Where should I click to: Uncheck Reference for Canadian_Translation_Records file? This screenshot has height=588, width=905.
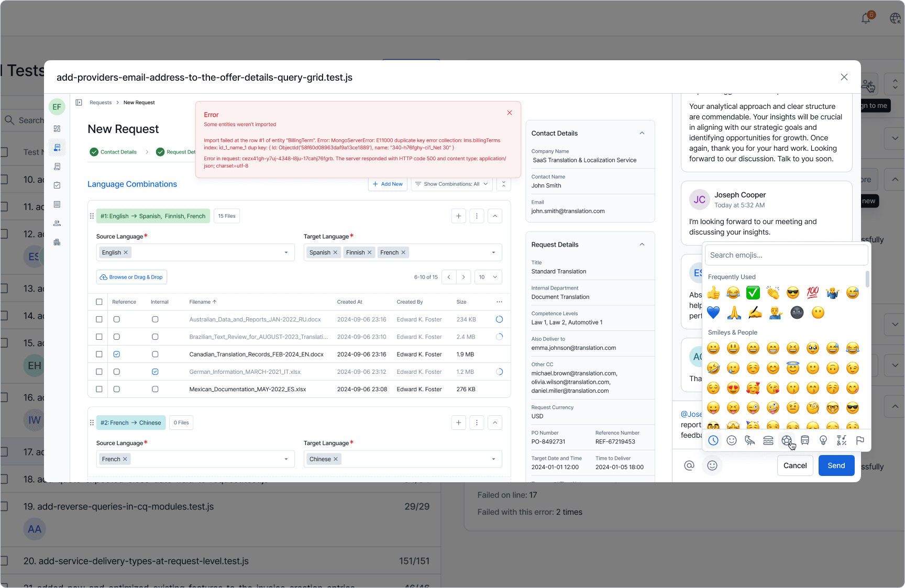(x=117, y=354)
